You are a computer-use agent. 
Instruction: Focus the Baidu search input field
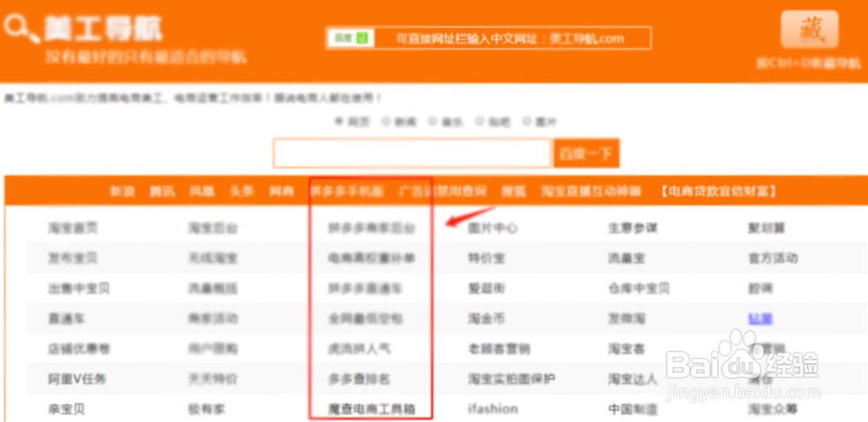coord(411,154)
